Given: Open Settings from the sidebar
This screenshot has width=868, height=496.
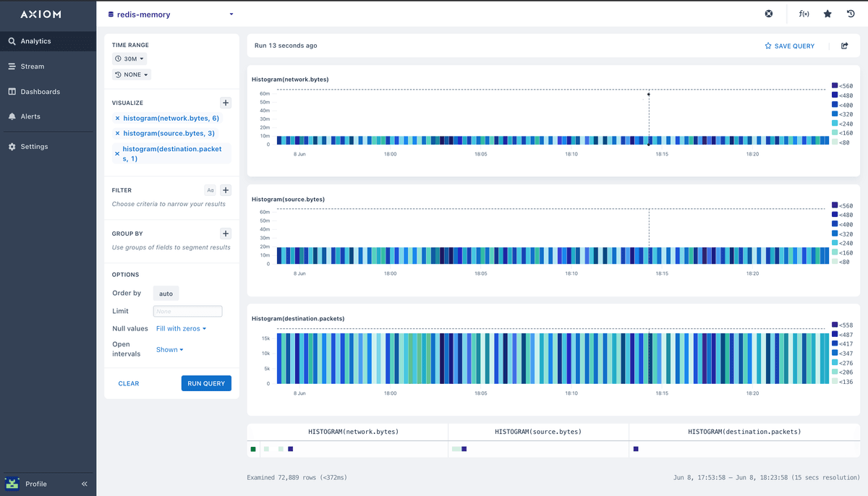Looking at the screenshot, I should click(35, 146).
